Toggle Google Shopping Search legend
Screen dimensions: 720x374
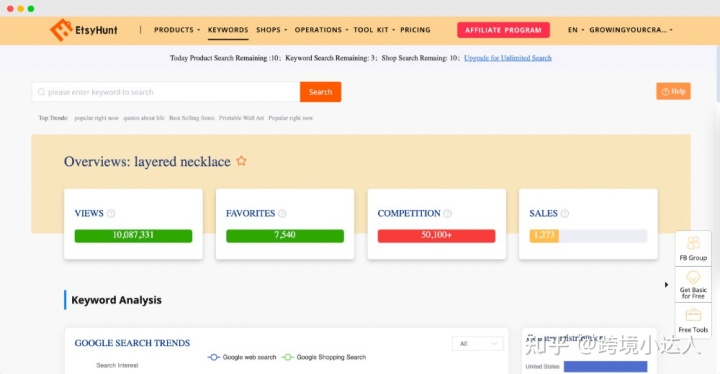click(x=324, y=357)
